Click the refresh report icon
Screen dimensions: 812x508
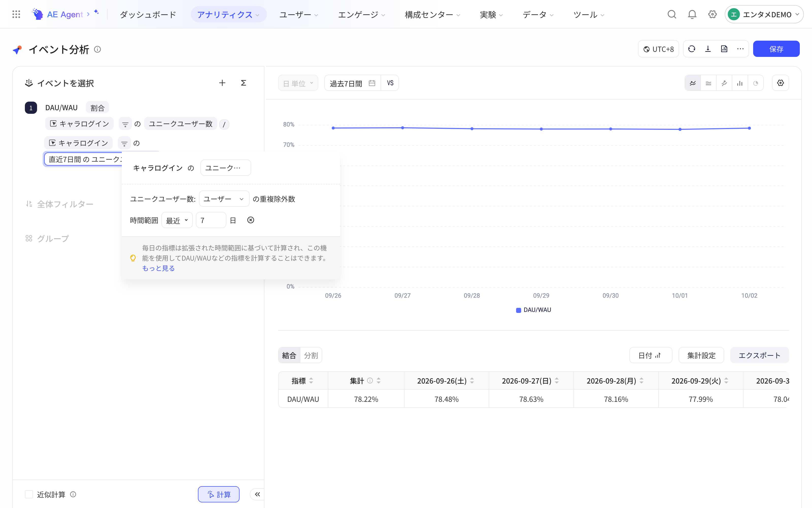691,49
